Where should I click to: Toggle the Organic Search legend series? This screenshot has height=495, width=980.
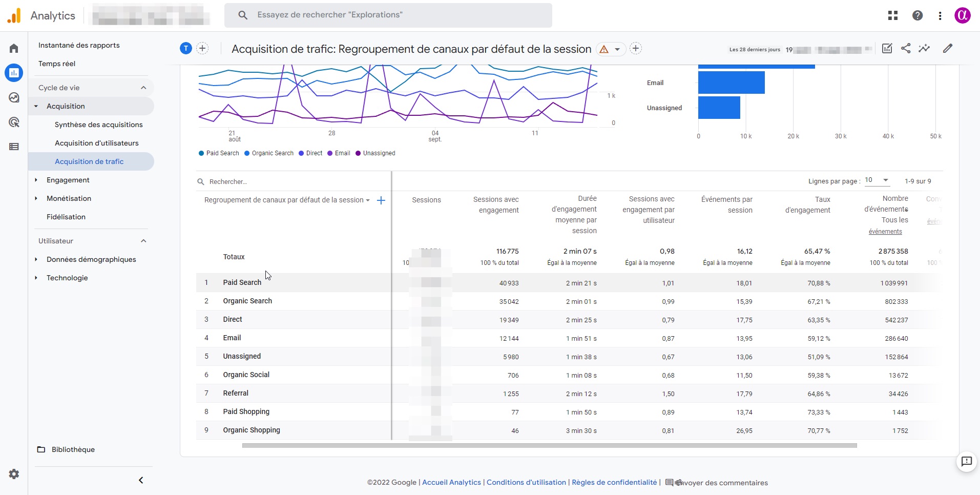(269, 153)
